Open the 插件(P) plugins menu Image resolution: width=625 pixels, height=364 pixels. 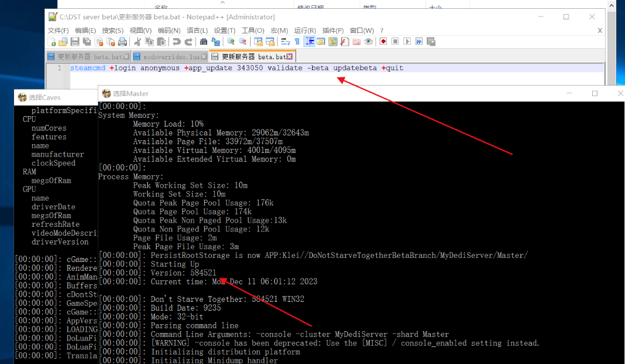click(333, 30)
